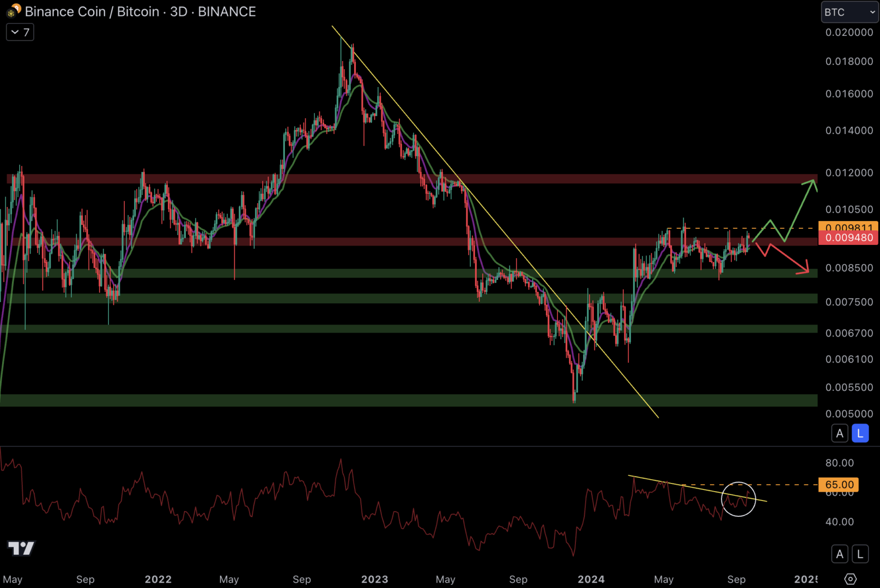
Task: Toggle auto scale on RSI pane
Action: click(x=840, y=554)
